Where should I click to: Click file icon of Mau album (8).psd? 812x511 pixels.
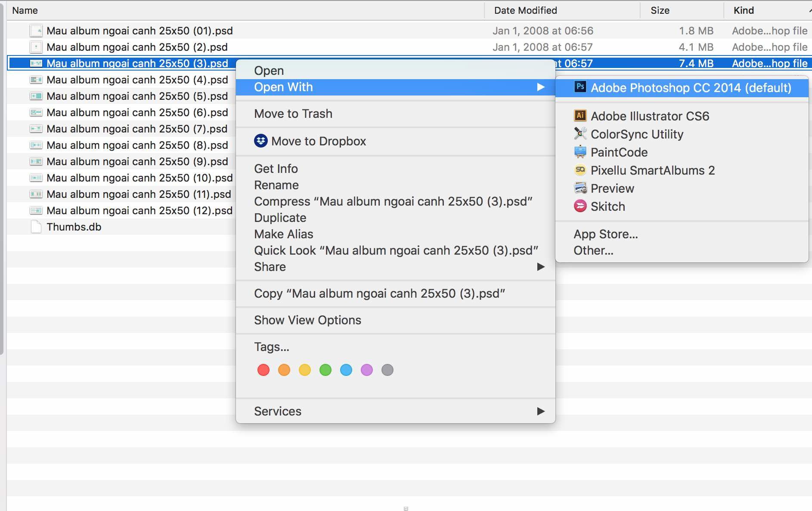pos(36,145)
